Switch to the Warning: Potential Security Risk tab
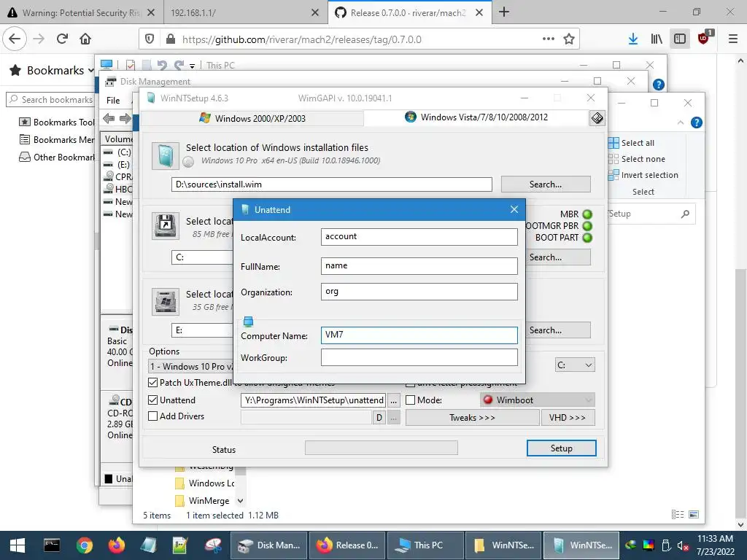The image size is (747, 560). point(81,12)
